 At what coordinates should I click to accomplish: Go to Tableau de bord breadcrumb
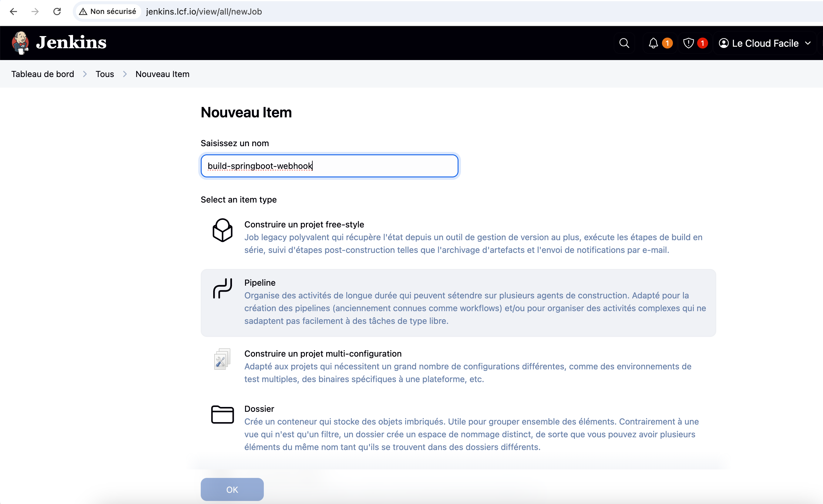(x=43, y=74)
